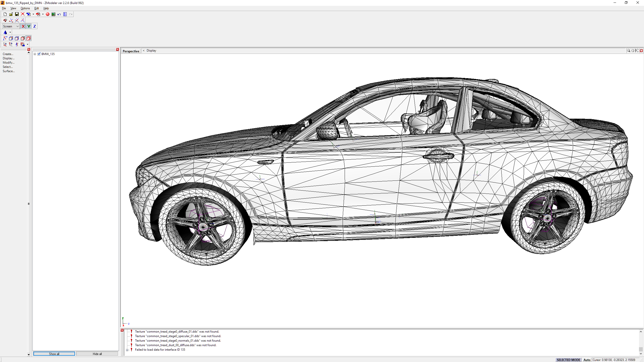Image resolution: width=644 pixels, height=362 pixels.
Task: Click the Import file icon
Action: [28, 14]
